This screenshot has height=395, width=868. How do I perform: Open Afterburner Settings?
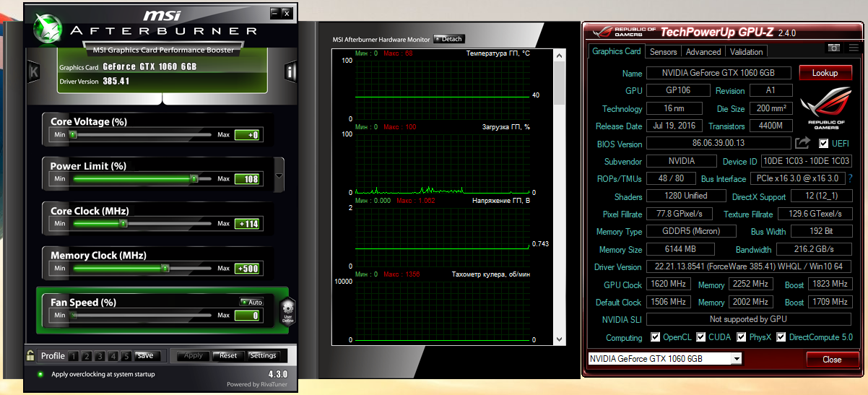click(263, 355)
